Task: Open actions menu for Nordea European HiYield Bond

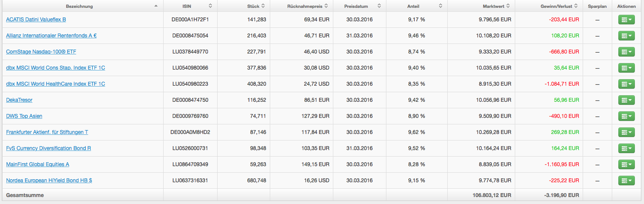Action: [626, 181]
